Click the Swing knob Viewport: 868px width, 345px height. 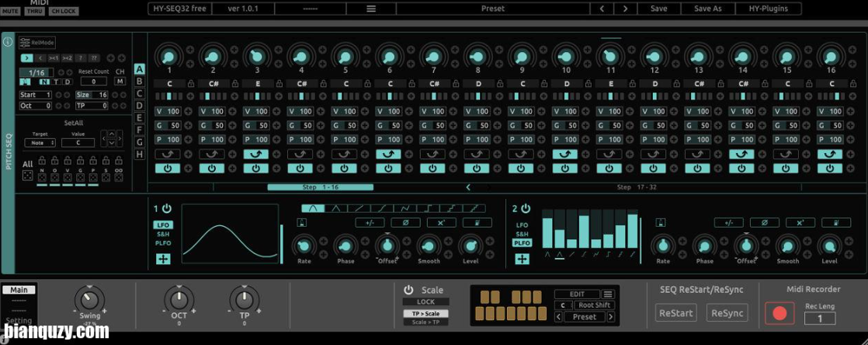tap(89, 299)
